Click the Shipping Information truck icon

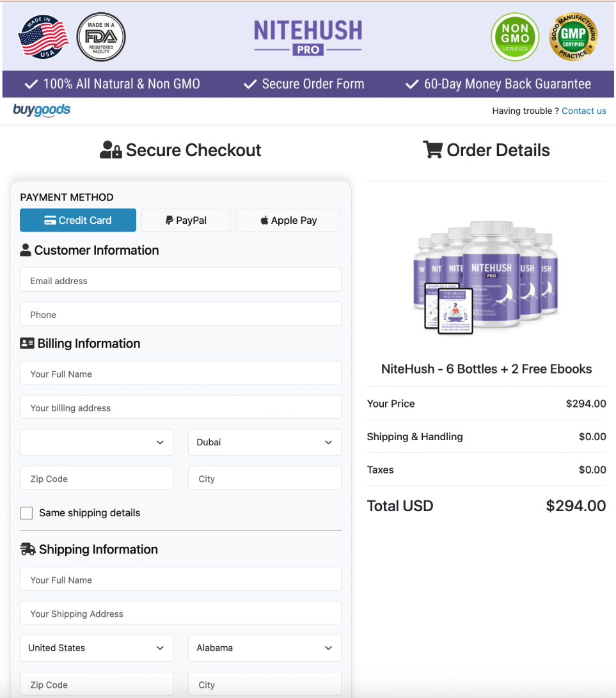point(28,548)
